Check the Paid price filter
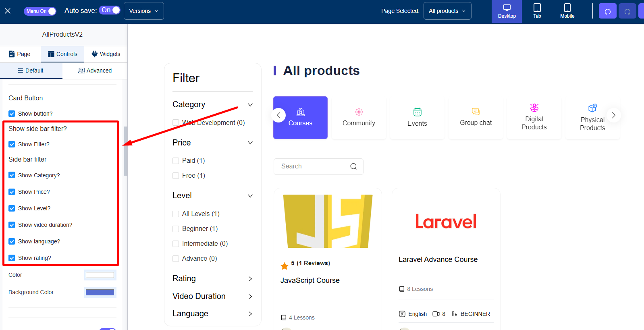The image size is (644, 330). pyautogui.click(x=176, y=161)
